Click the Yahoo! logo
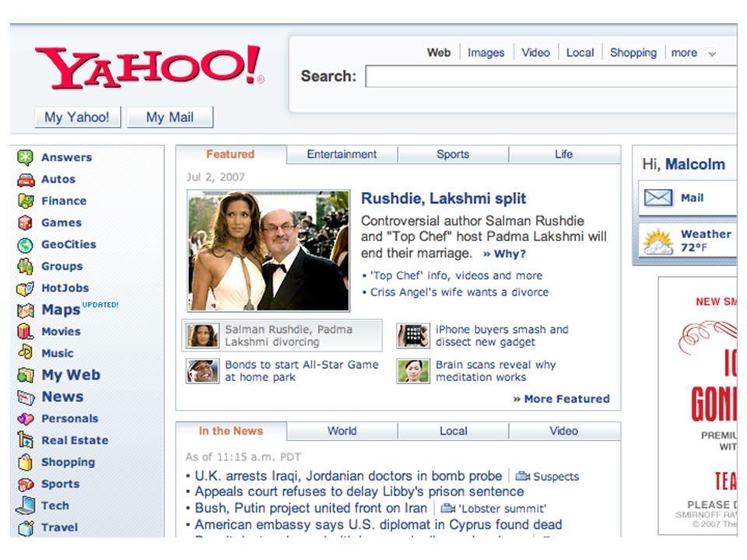The width and height of the screenshot is (747, 560). click(149, 67)
